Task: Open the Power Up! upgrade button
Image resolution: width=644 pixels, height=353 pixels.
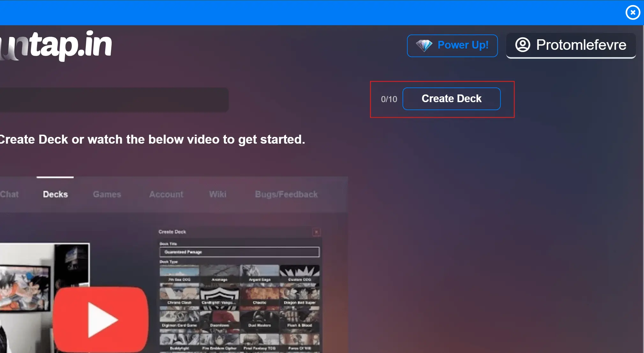Action: coord(452,46)
